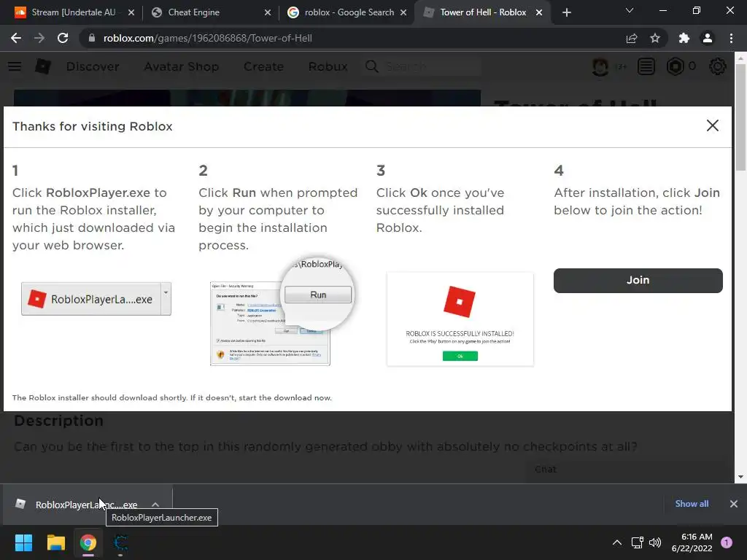Open the Roblox hamburger navigation menu

point(15,66)
